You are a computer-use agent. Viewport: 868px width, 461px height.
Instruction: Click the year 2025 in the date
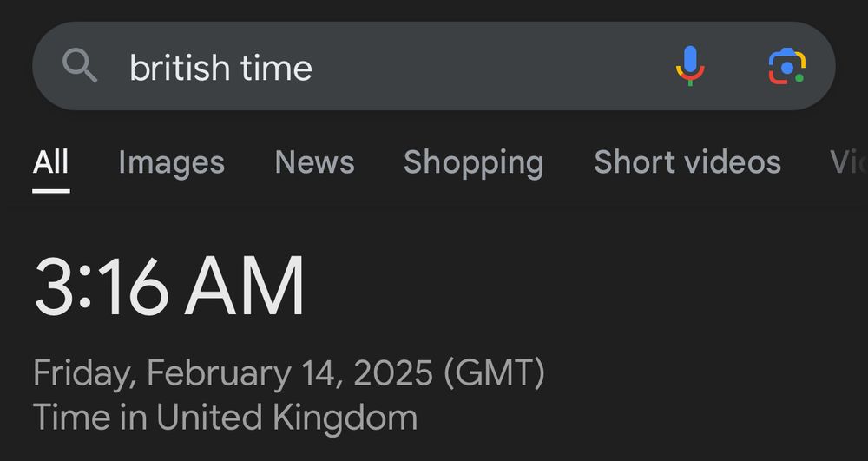click(x=392, y=372)
